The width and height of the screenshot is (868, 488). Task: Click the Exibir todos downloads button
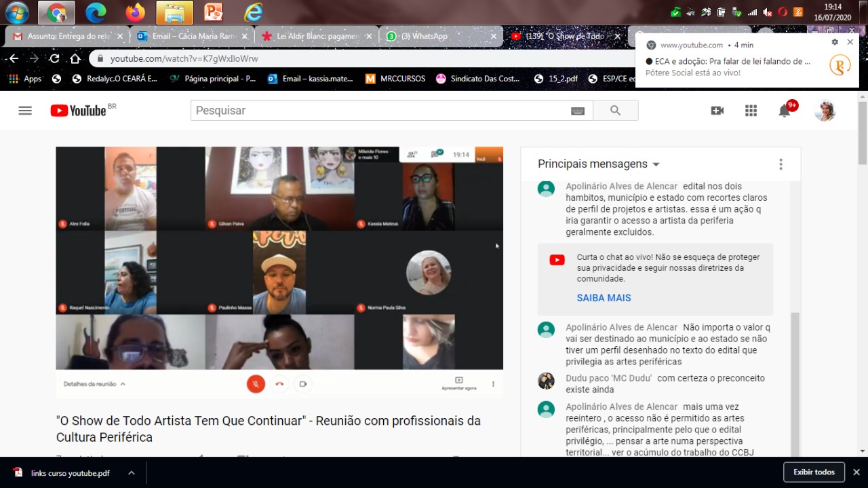click(x=814, y=472)
